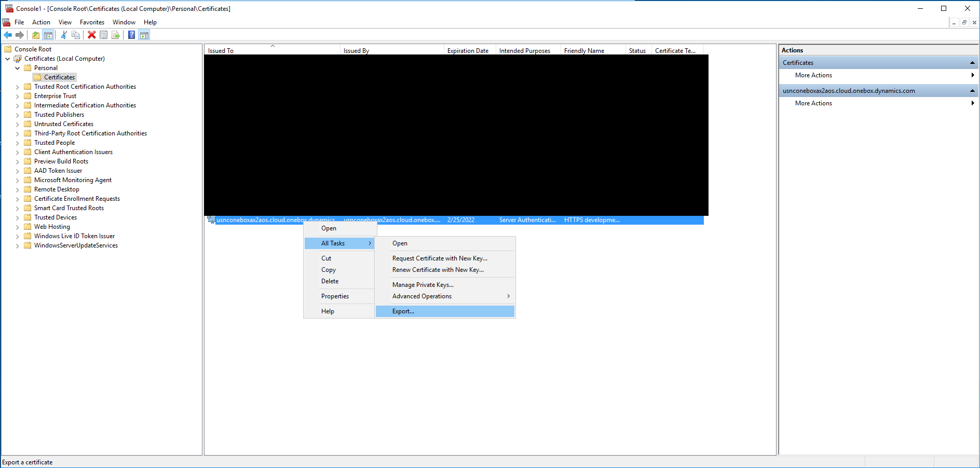This screenshot has height=468, width=980.
Task: Click the Properties toolbar icon
Action: point(103,35)
